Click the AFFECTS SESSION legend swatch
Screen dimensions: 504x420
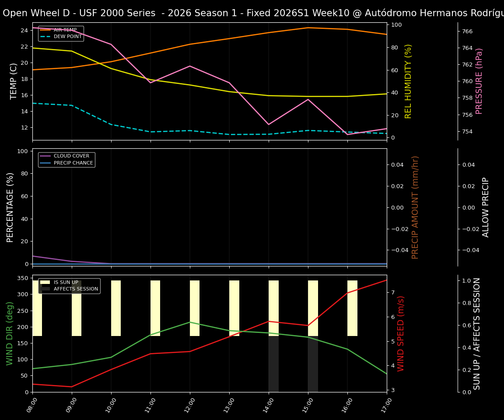[x=44, y=289]
